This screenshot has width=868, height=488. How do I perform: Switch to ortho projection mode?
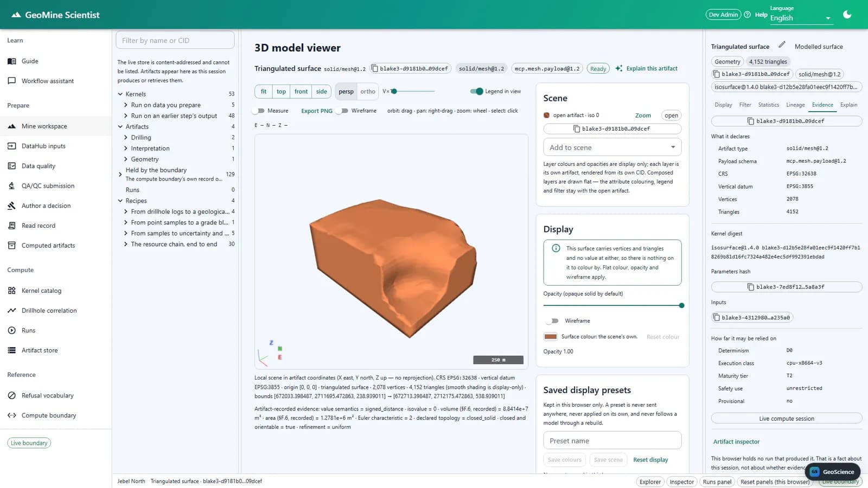(368, 92)
